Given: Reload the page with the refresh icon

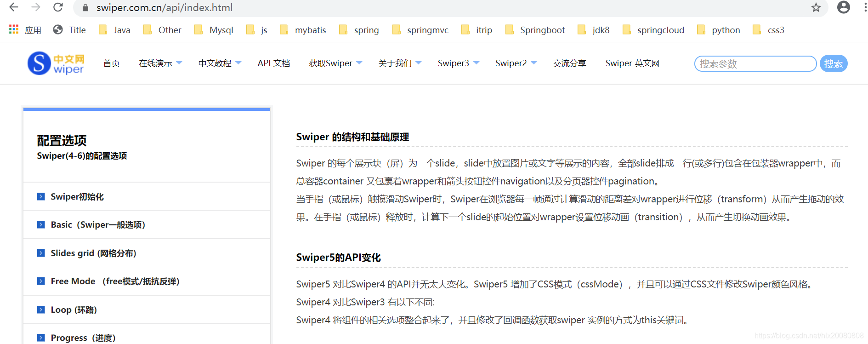Looking at the screenshot, I should [58, 7].
